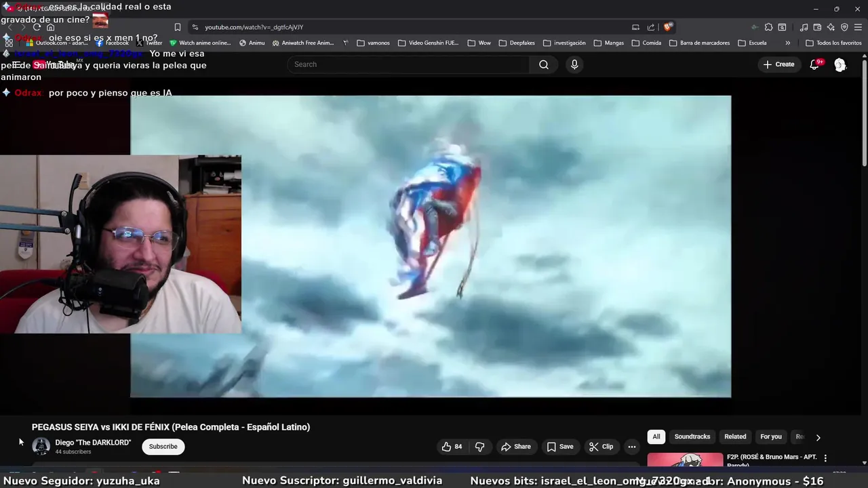The width and height of the screenshot is (868, 488).
Task: Bookmark this page with the bookmark icon
Action: click(178, 27)
